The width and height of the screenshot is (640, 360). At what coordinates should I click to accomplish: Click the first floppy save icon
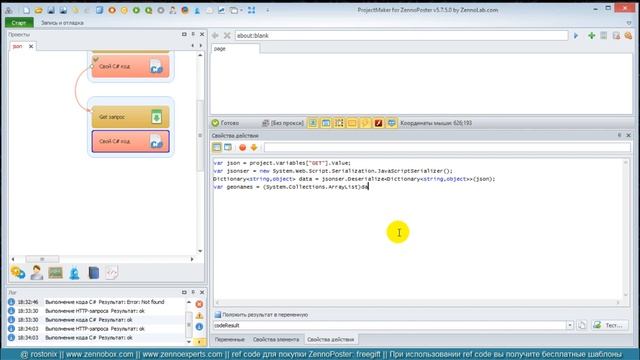[x=51, y=10]
